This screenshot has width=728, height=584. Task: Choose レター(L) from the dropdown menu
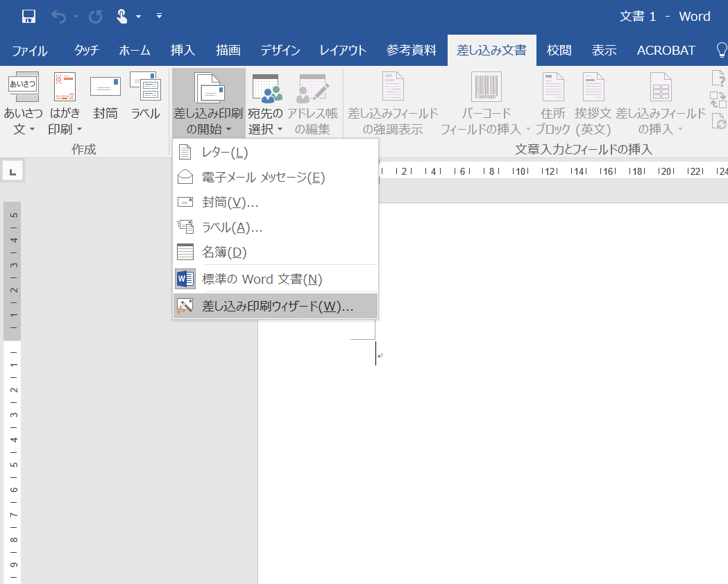[276, 152]
